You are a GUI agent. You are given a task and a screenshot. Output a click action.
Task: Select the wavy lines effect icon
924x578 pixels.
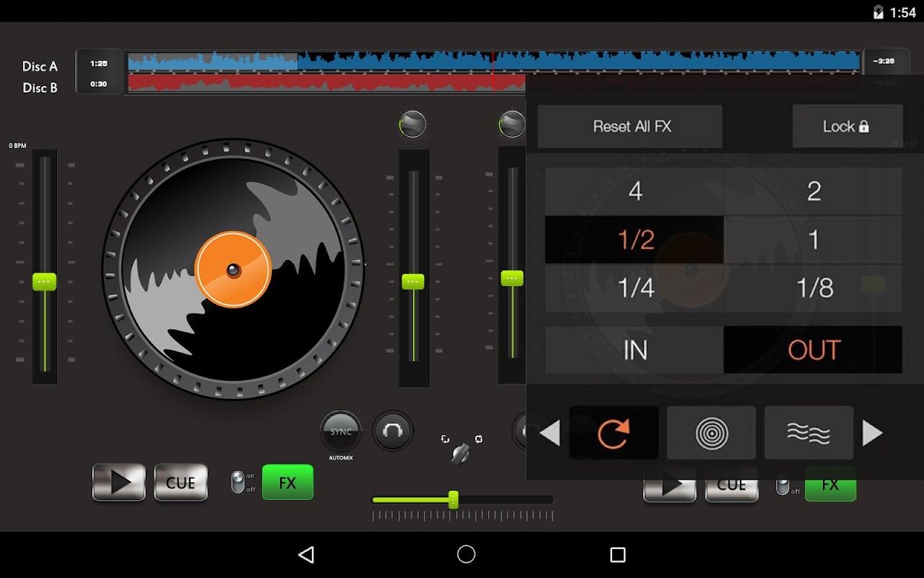(808, 433)
